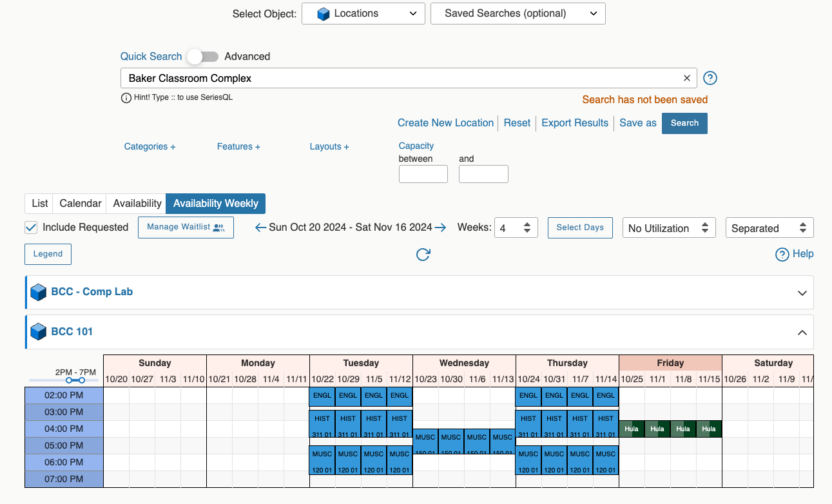Advance to next weeks with the right arrow
Image resolution: width=832 pixels, height=504 pixels.
(x=441, y=228)
